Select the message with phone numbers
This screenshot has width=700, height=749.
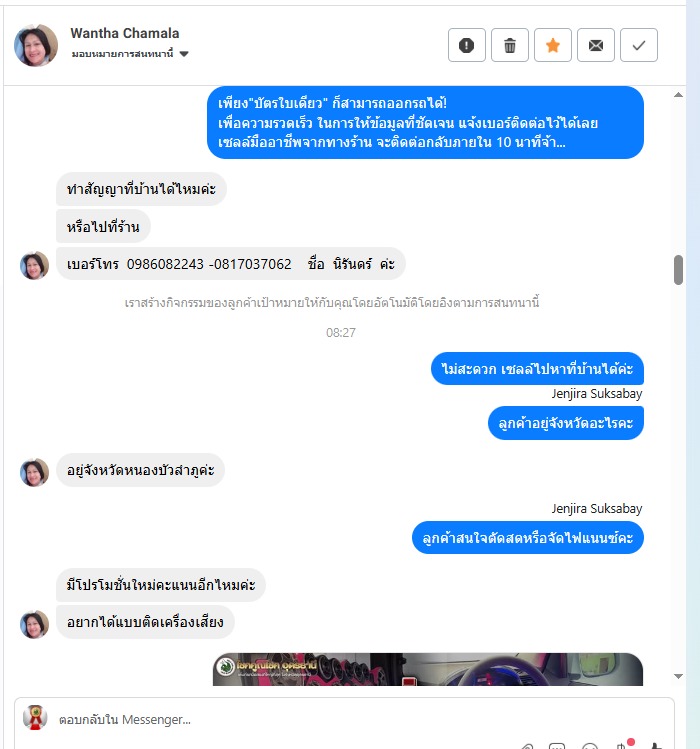231,264
